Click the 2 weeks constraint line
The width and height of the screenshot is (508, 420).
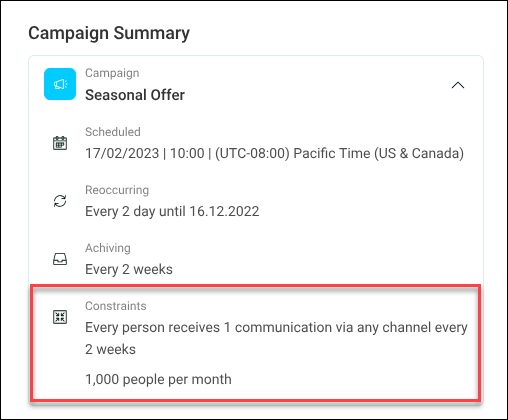click(110, 349)
